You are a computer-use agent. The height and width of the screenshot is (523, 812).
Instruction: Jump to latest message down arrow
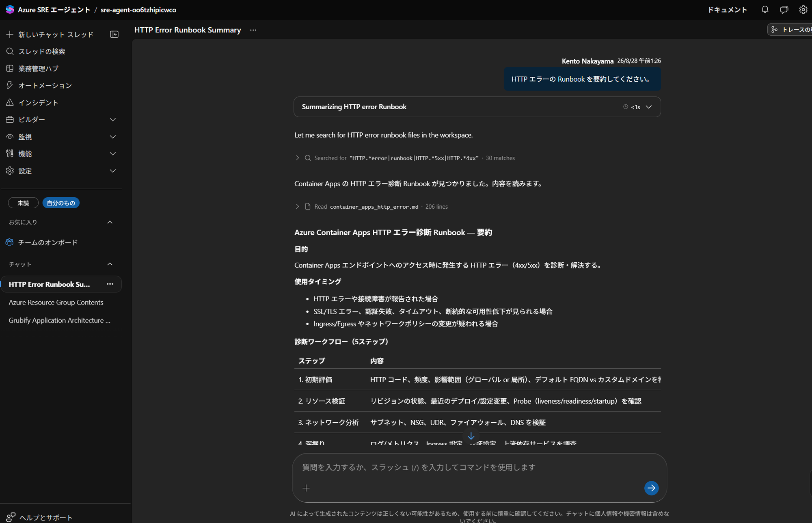coord(471,436)
